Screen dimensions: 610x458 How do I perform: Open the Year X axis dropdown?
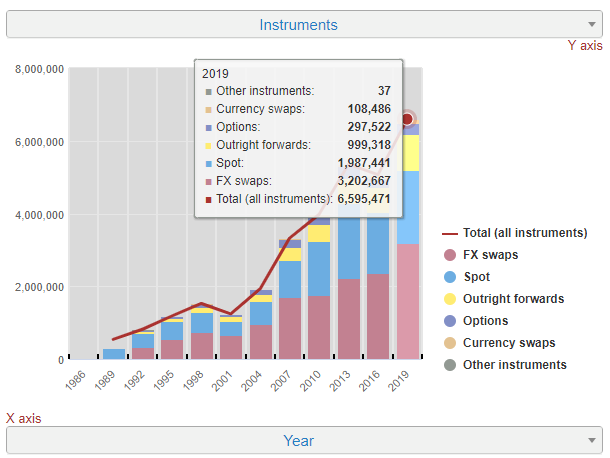pos(304,440)
